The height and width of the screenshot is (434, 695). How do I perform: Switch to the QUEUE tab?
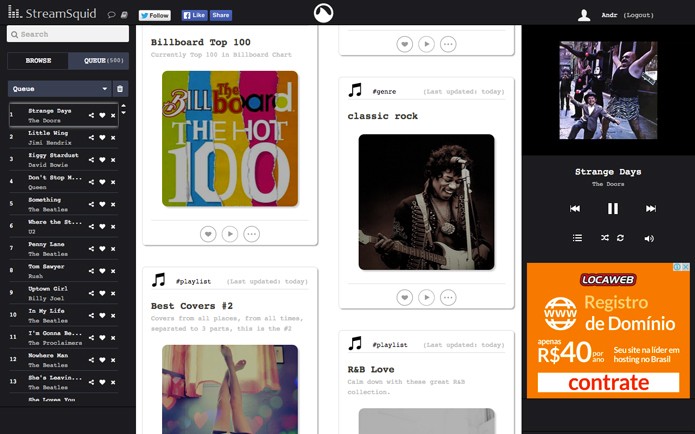pyautogui.click(x=98, y=61)
